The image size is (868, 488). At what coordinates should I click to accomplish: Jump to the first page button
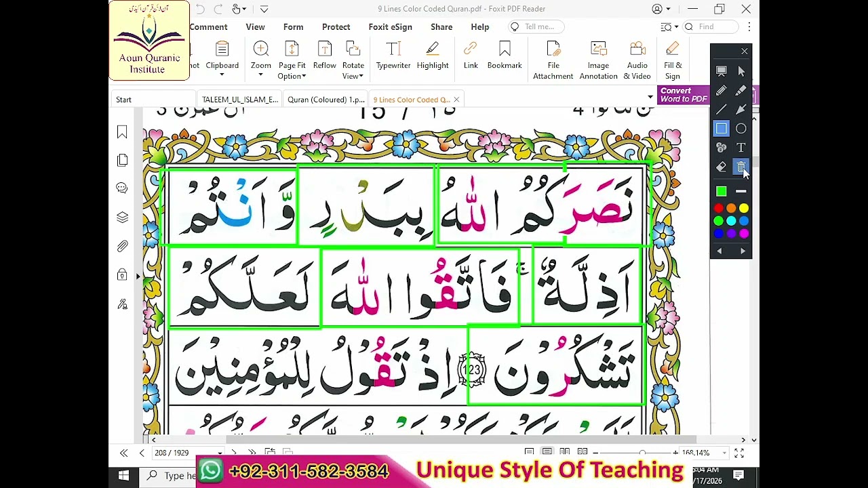coord(123,453)
